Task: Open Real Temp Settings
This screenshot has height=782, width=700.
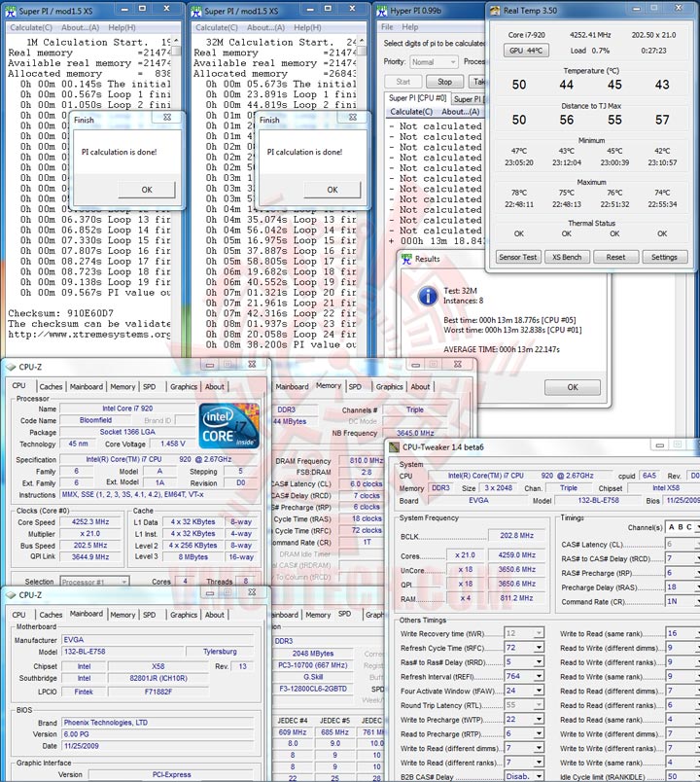Action: [665, 257]
